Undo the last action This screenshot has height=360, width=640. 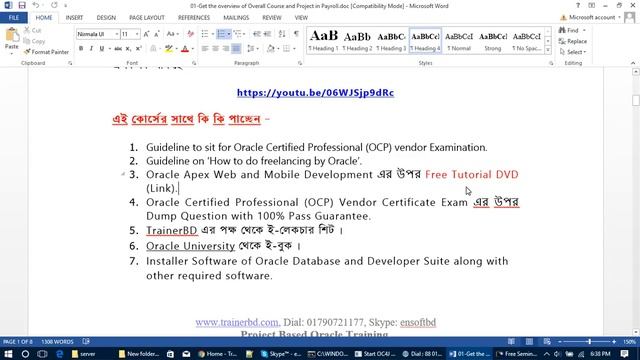pyautogui.click(x=36, y=6)
